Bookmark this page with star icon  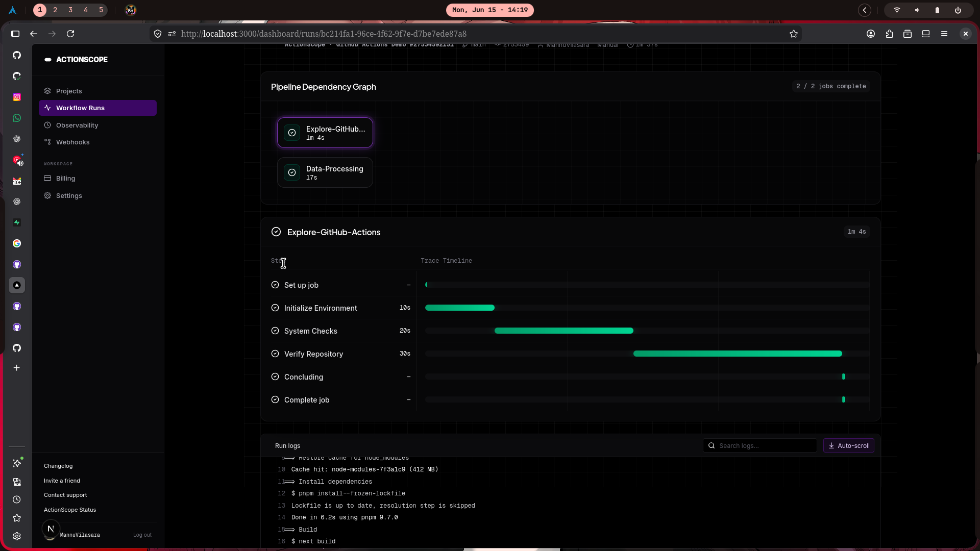(793, 34)
